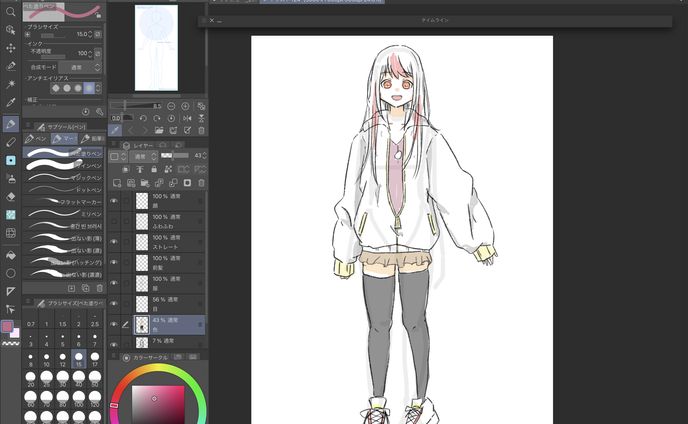Select the Fill bucket tool

click(x=11, y=255)
